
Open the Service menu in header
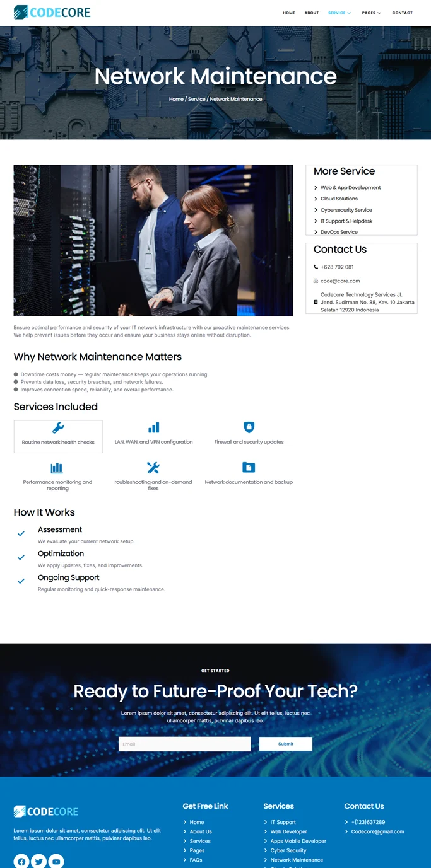pyautogui.click(x=337, y=13)
